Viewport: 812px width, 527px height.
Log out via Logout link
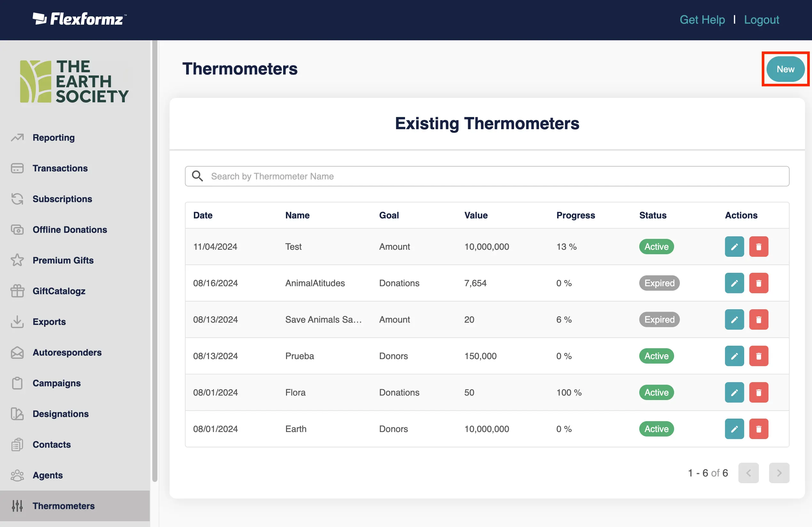pyautogui.click(x=761, y=20)
